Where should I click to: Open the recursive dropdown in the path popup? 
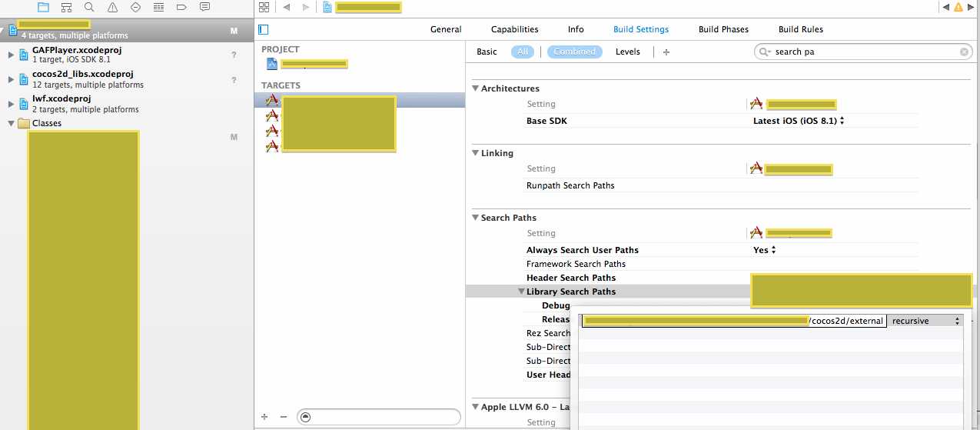point(926,321)
